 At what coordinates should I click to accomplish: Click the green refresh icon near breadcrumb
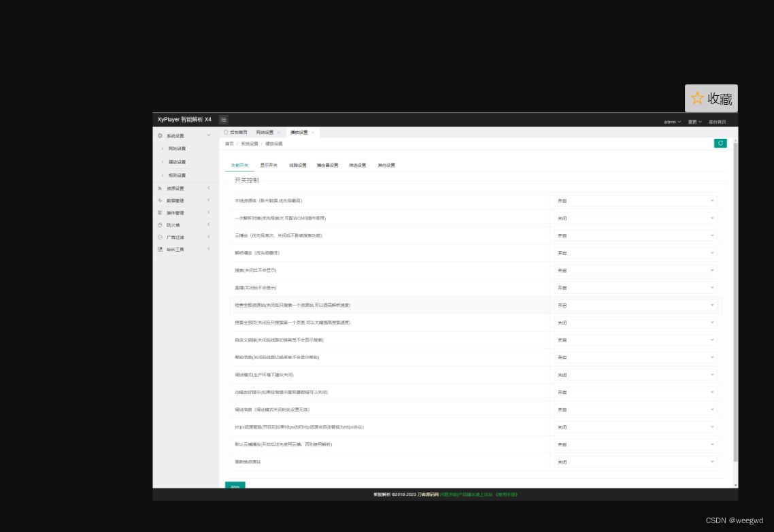720,144
